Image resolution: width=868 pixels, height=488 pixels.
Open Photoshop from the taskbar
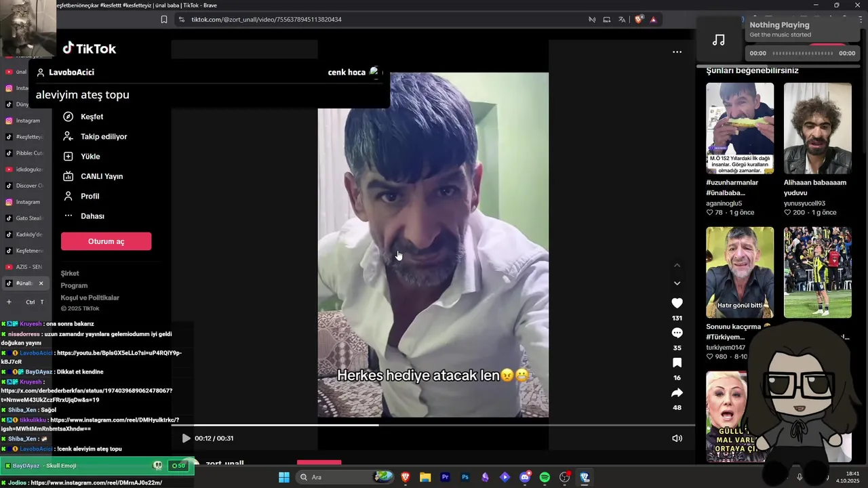(465, 477)
